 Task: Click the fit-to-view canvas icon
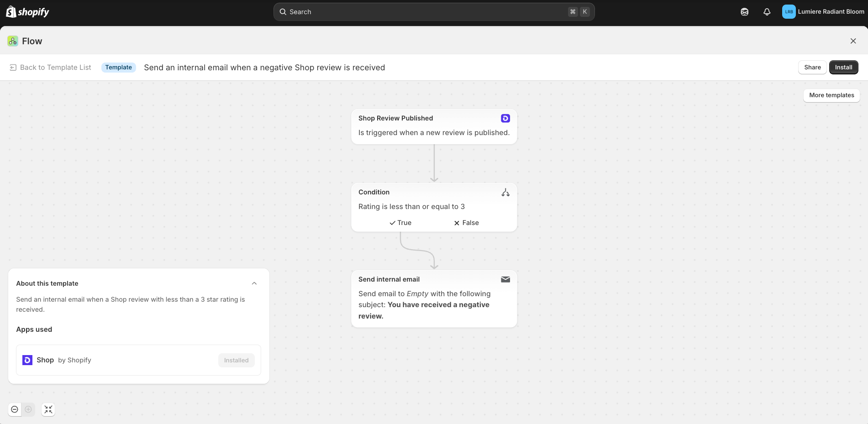(48, 409)
